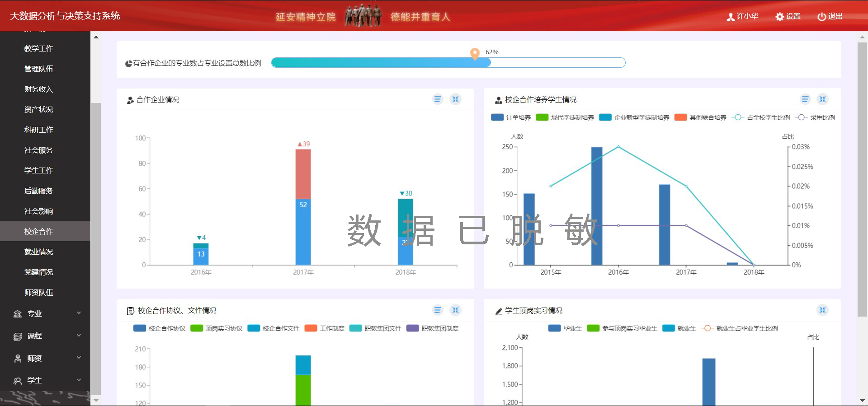Expand the 课程 sidebar section
The image size is (868, 406).
point(45,336)
